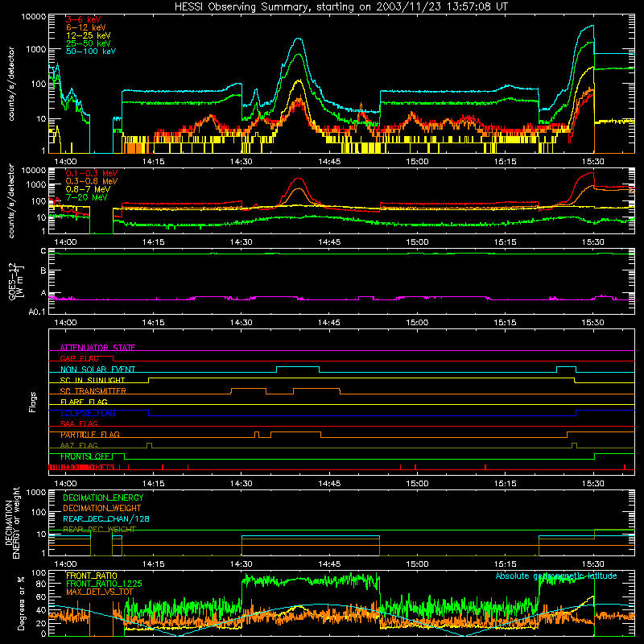The height and width of the screenshot is (644, 644).
Task: Click the 15:15 time label under the GOES panel
Action: tap(506, 323)
